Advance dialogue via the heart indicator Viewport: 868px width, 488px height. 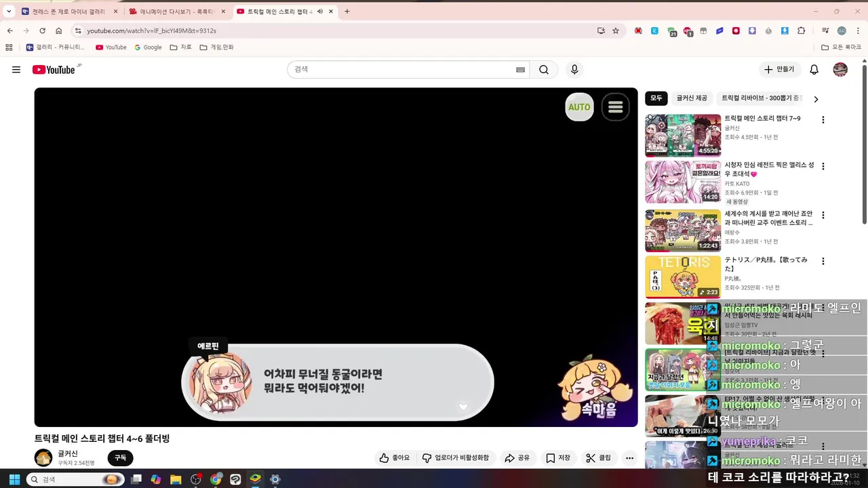click(x=463, y=406)
